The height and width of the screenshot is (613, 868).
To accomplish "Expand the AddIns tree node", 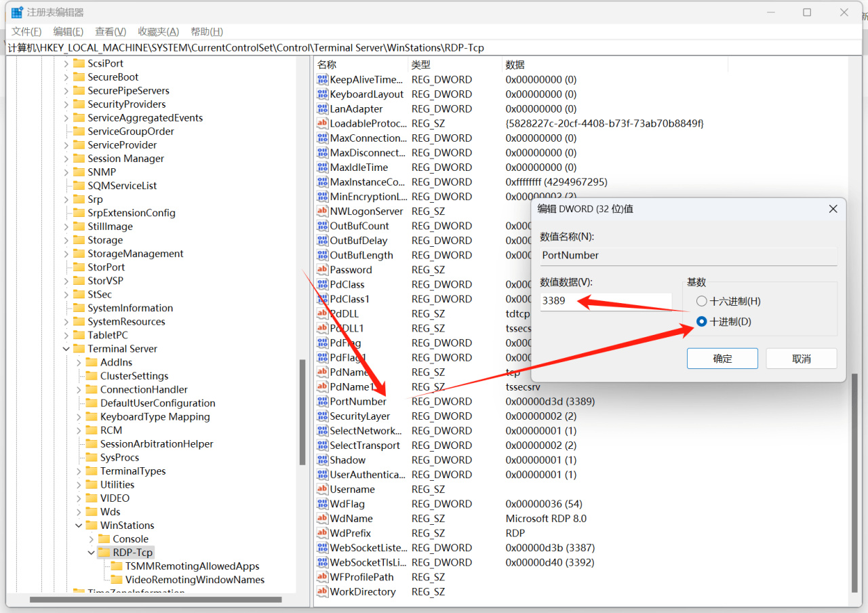I will 79,362.
